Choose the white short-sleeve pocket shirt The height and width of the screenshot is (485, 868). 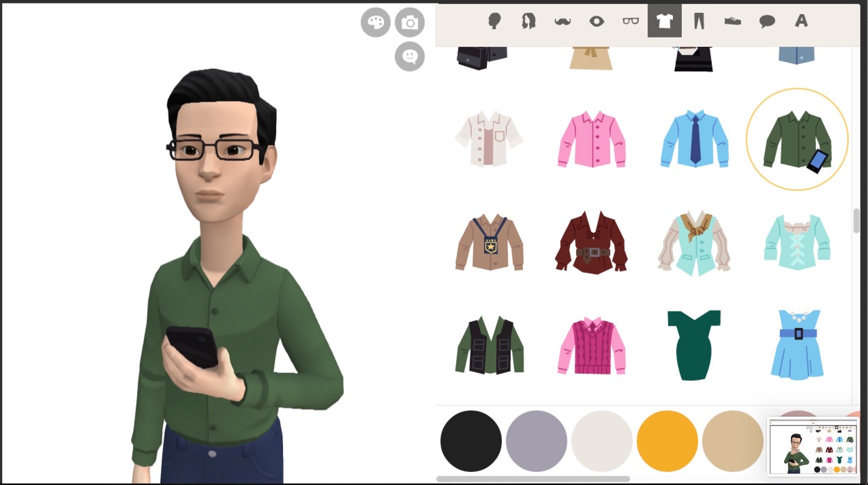490,139
